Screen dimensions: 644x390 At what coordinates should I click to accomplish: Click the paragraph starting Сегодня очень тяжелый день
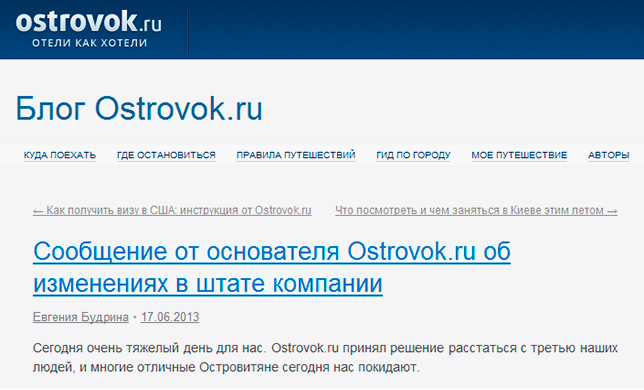pos(325,358)
